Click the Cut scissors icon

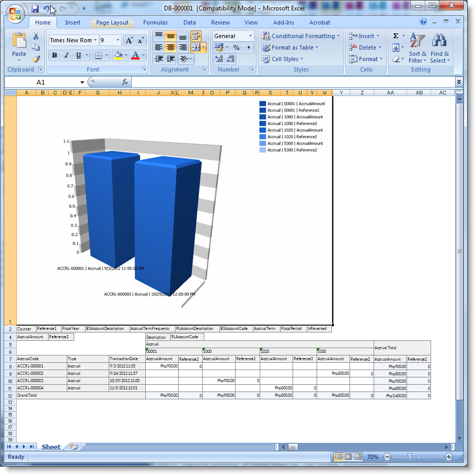tap(36, 36)
